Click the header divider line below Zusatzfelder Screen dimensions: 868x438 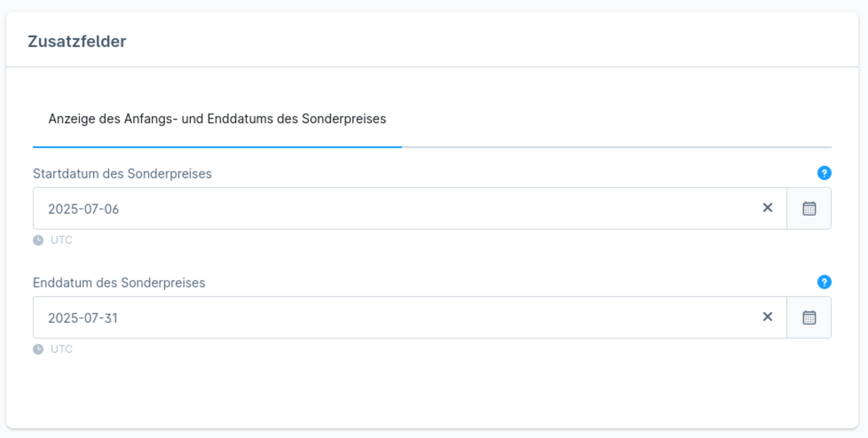(x=432, y=67)
